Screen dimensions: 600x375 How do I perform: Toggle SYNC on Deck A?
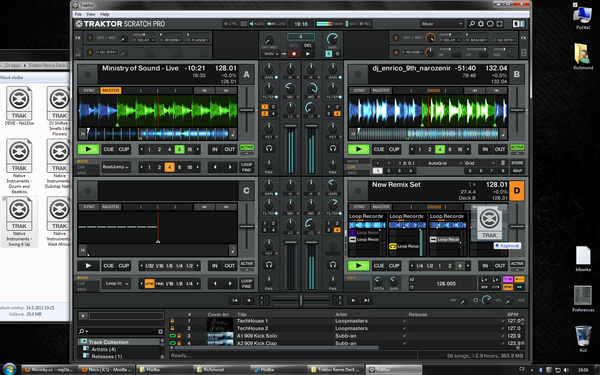click(89, 91)
